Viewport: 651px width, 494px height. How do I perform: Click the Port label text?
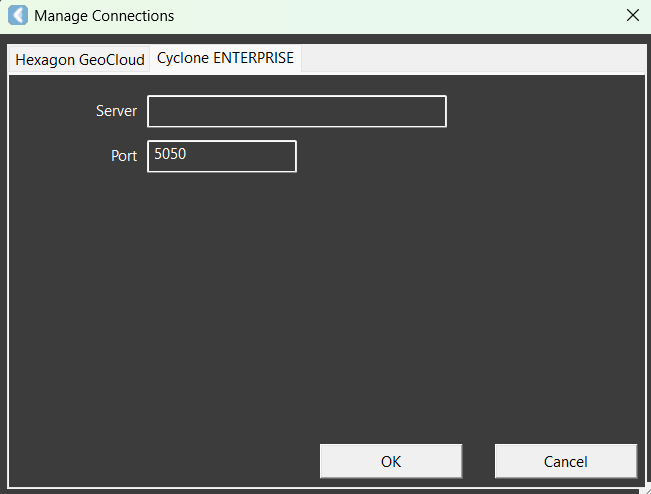coord(124,156)
